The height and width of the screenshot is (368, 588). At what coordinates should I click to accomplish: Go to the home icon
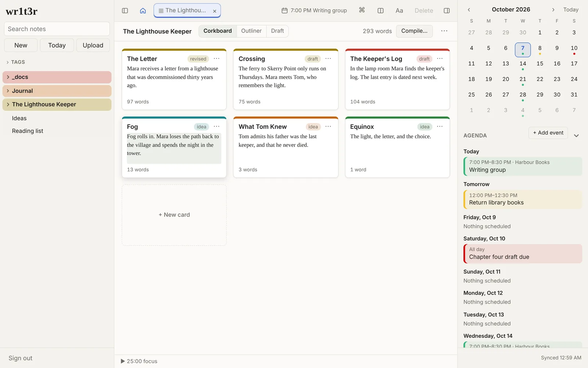pyautogui.click(x=143, y=11)
